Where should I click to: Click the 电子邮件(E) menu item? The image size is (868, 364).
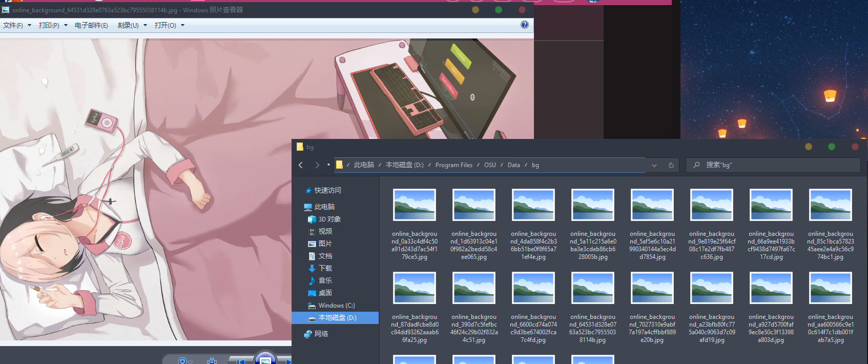pyautogui.click(x=91, y=25)
